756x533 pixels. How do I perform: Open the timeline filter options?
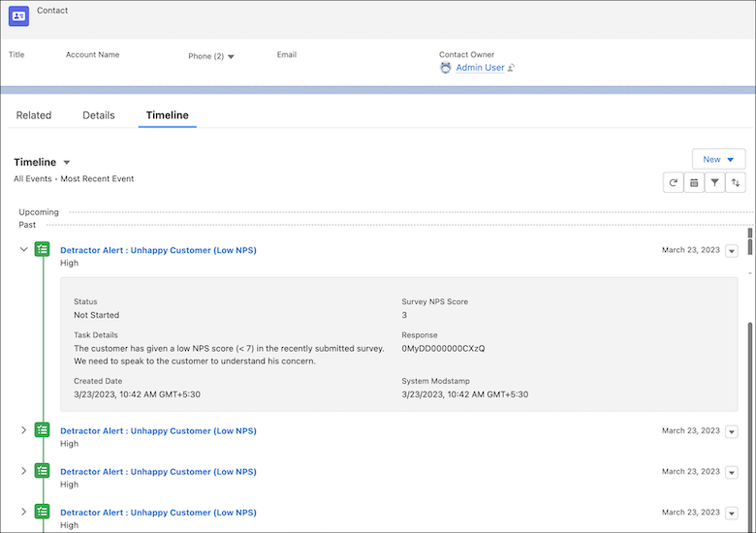pyautogui.click(x=714, y=182)
